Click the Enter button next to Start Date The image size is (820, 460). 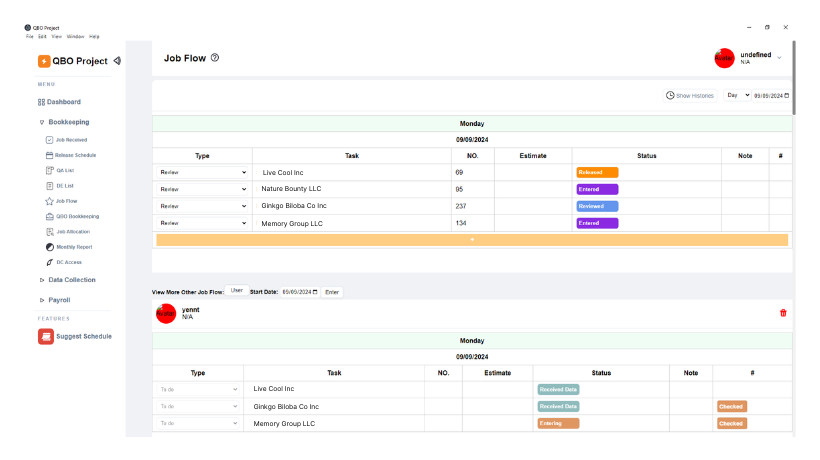[x=332, y=292]
